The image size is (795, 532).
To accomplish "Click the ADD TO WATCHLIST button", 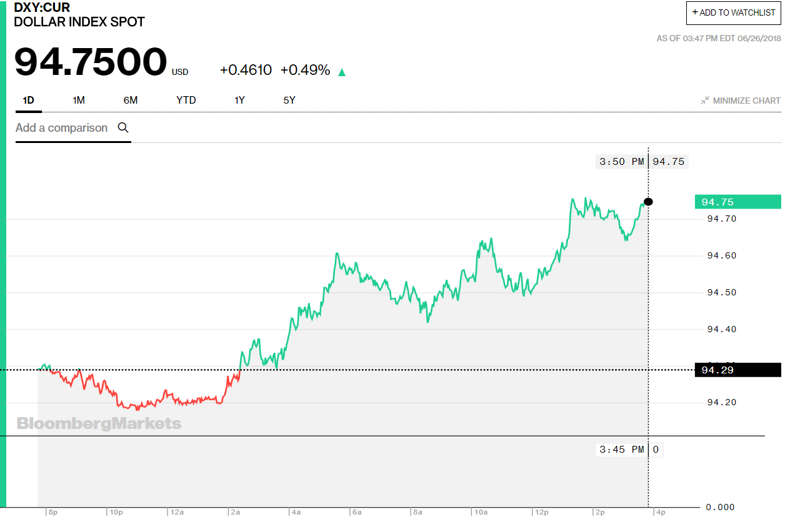I will pos(733,12).
